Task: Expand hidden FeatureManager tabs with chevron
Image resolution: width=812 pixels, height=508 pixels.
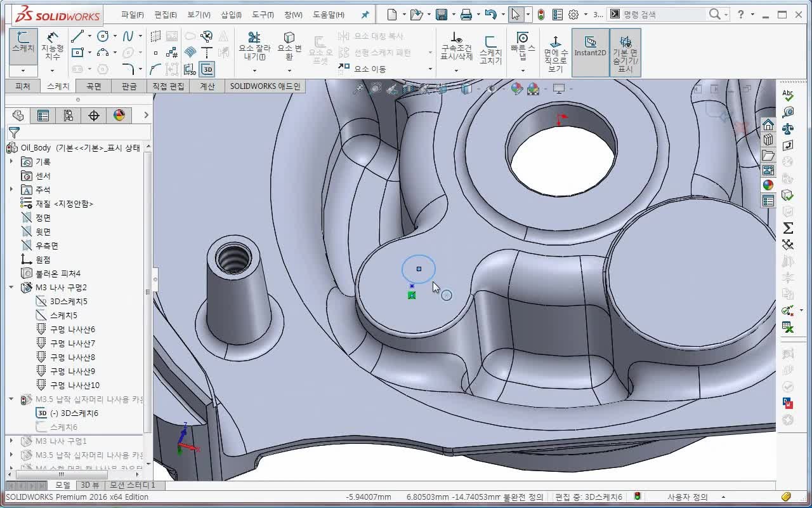Action: pos(146,115)
